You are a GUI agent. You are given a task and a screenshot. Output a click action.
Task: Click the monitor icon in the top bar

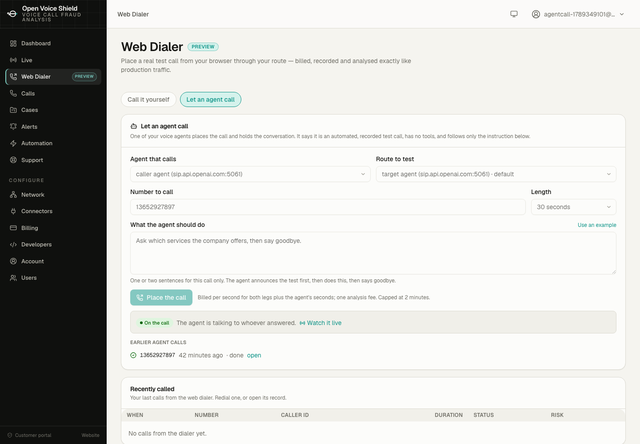point(514,14)
